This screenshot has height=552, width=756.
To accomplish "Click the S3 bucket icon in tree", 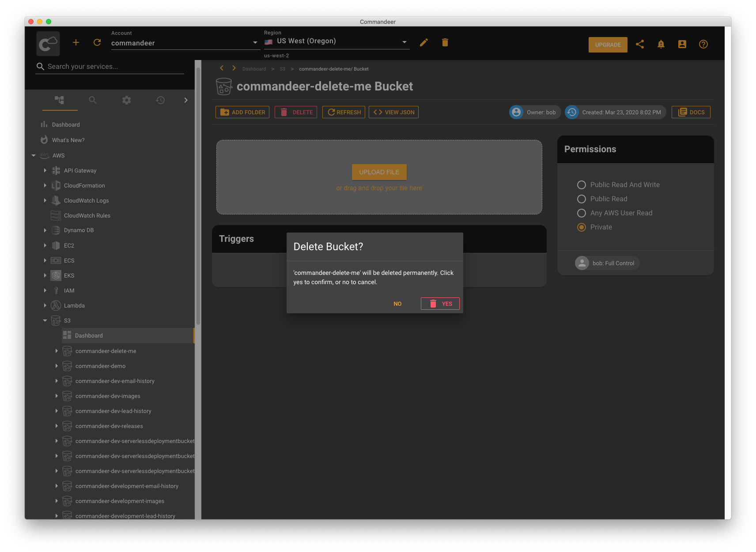I will (x=56, y=320).
